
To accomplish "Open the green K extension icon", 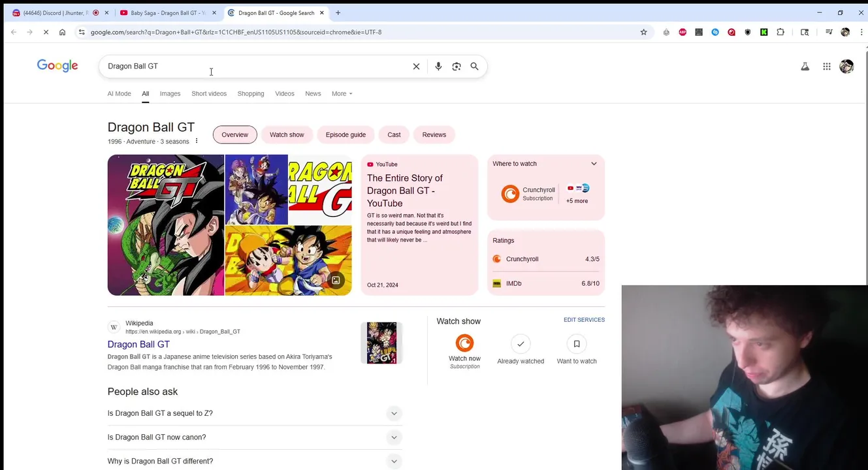I will click(764, 32).
